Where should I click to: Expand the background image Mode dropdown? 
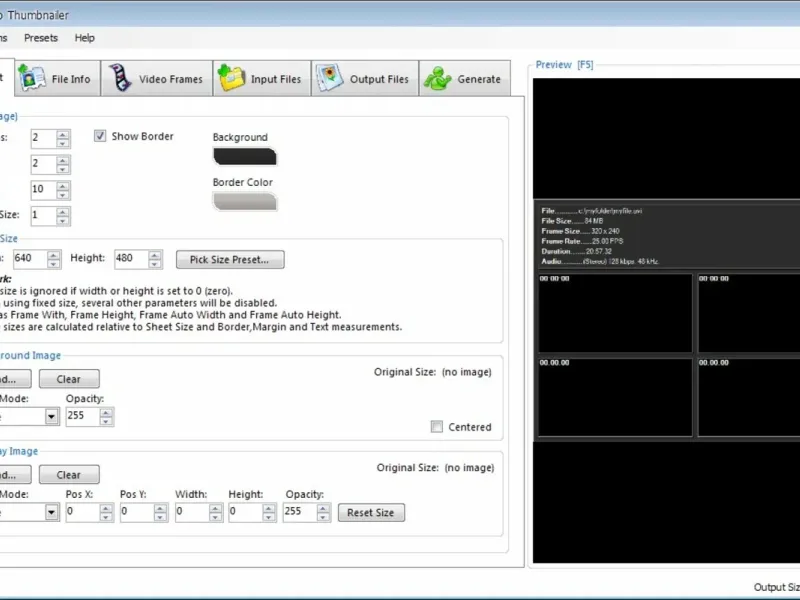pos(51,416)
